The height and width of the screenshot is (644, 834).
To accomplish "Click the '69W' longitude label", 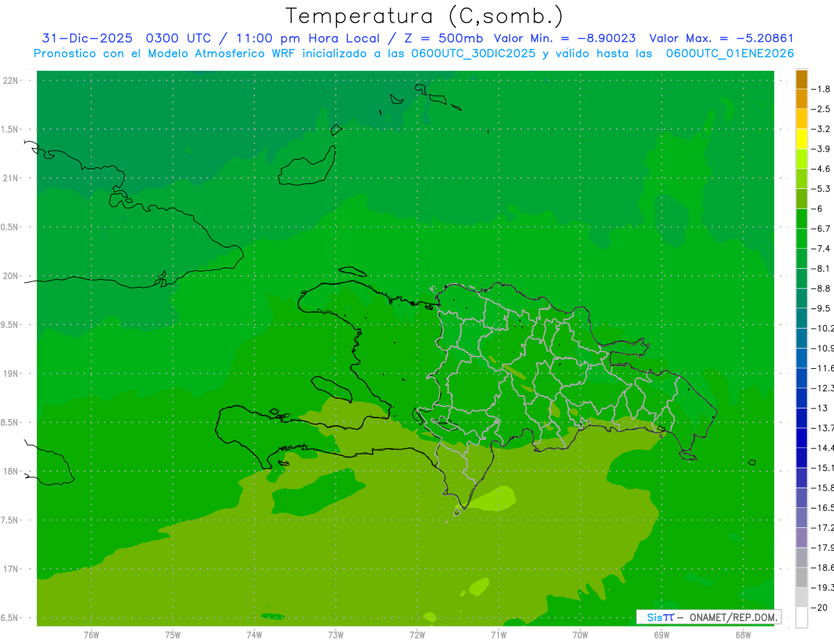I will pos(662,634).
